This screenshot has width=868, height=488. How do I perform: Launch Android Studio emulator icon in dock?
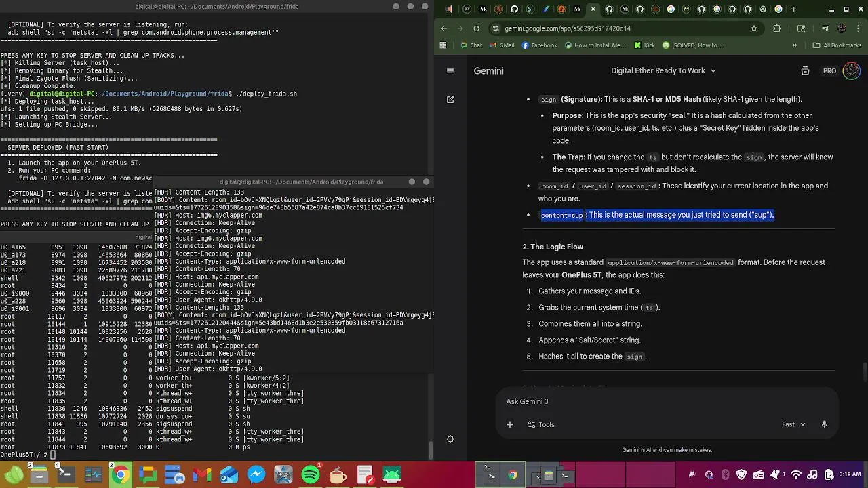pos(391,475)
